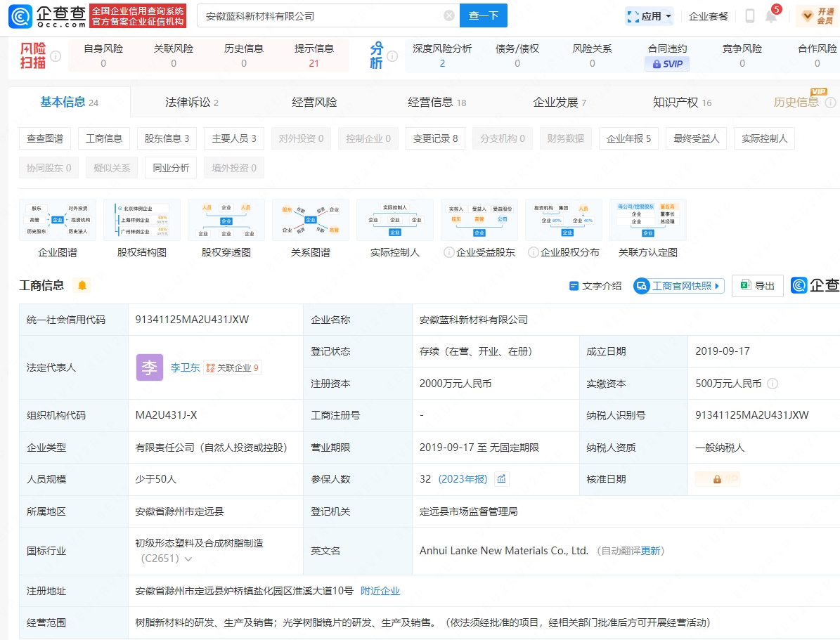Open the notification bell with badge 5

pos(772,15)
